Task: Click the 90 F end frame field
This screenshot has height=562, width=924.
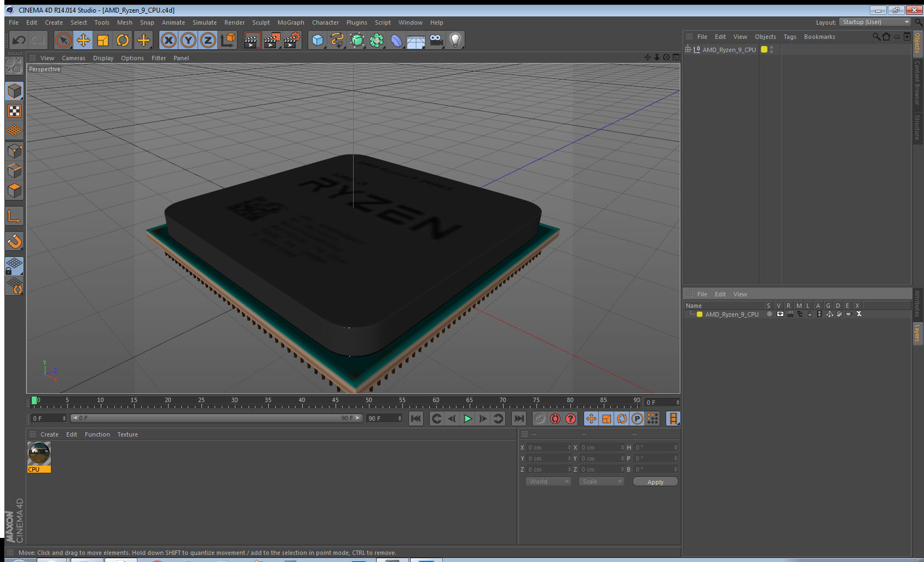Action: (x=384, y=418)
